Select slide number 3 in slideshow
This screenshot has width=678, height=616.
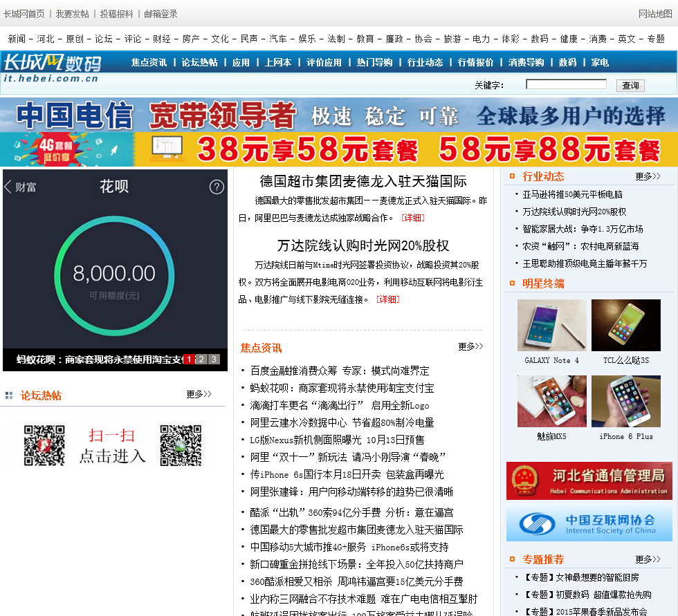tap(214, 360)
